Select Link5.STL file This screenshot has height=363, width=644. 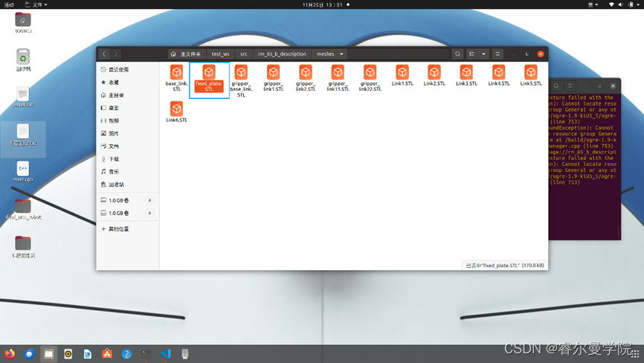pyautogui.click(x=531, y=75)
